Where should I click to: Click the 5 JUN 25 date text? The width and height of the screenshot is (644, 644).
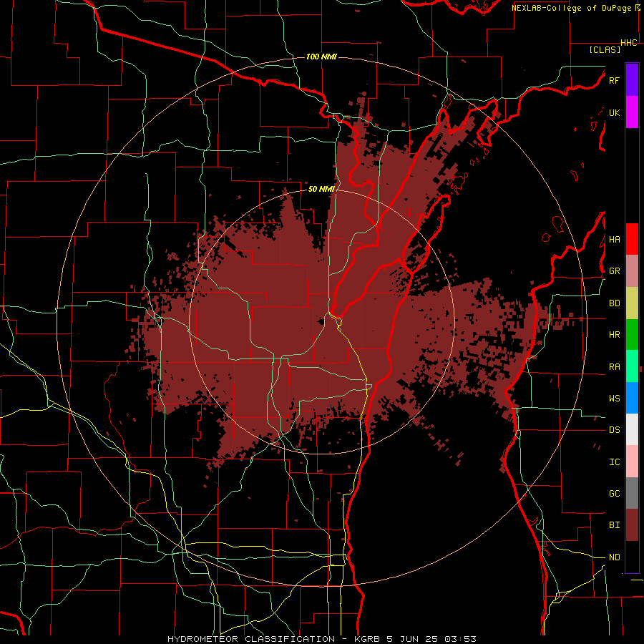[x=413, y=639]
